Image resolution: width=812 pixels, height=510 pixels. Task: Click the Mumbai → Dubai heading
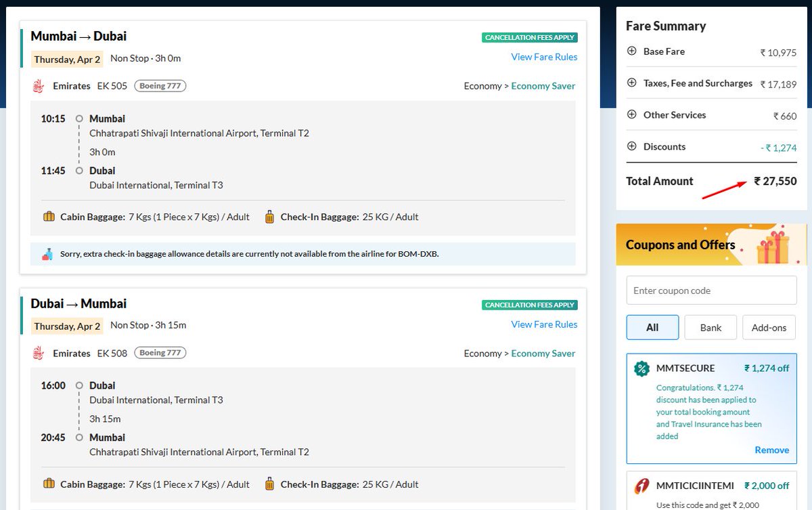[78, 37]
